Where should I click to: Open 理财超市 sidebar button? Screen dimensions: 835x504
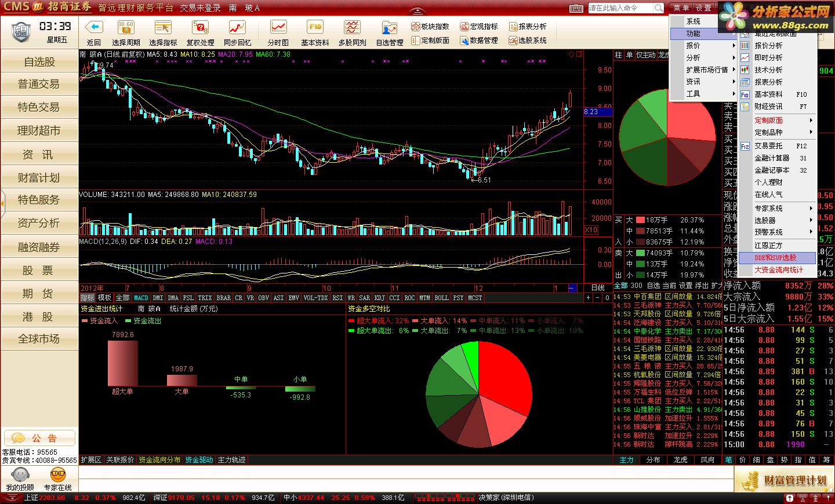click(x=39, y=131)
